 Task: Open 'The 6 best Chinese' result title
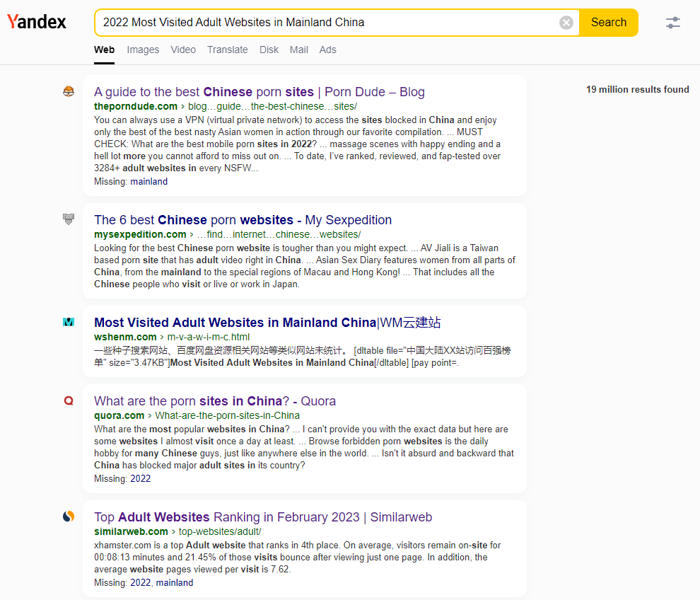(x=243, y=220)
